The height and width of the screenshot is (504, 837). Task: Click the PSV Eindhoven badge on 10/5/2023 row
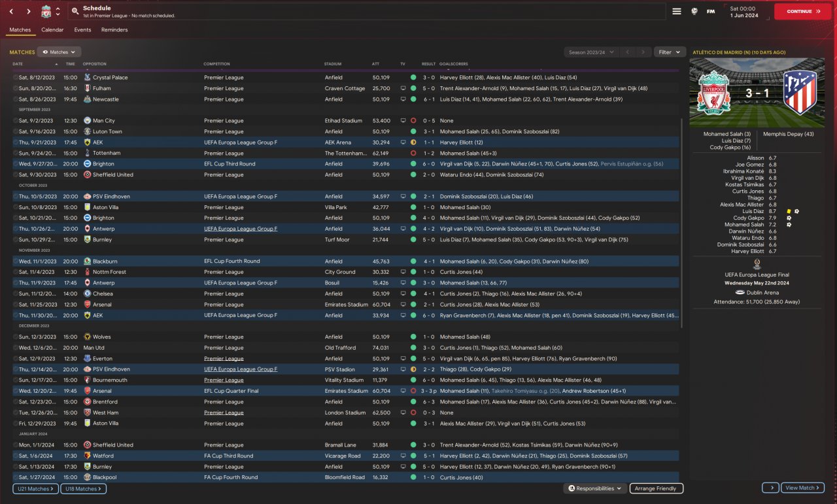tap(88, 196)
